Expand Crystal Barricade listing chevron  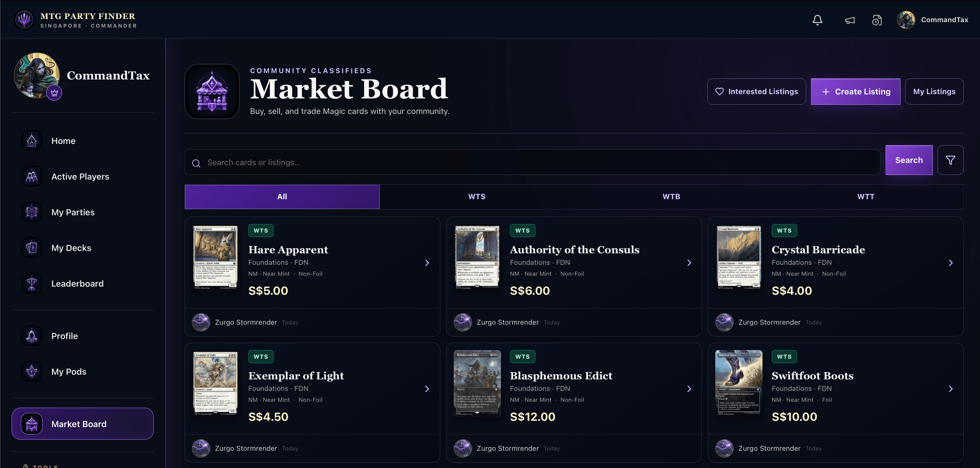coord(951,263)
